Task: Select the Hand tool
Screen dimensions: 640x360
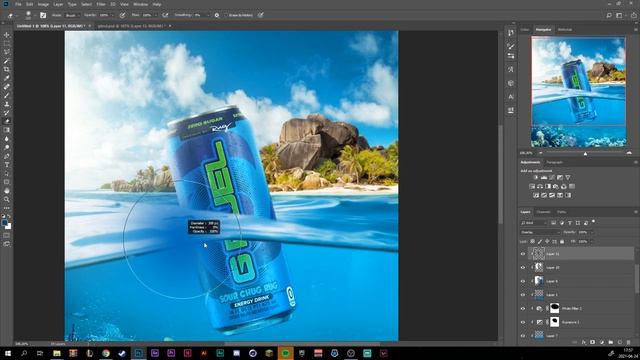Action: point(7,191)
